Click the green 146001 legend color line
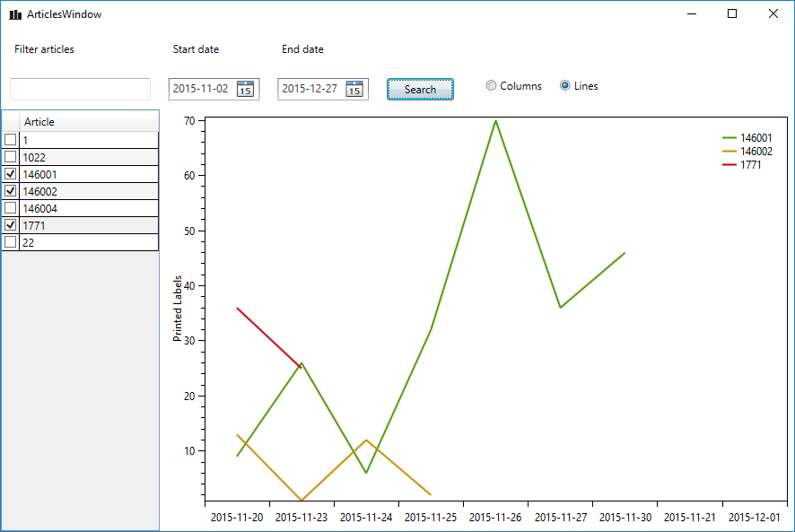Viewport: 795px width, 532px height. coord(729,138)
